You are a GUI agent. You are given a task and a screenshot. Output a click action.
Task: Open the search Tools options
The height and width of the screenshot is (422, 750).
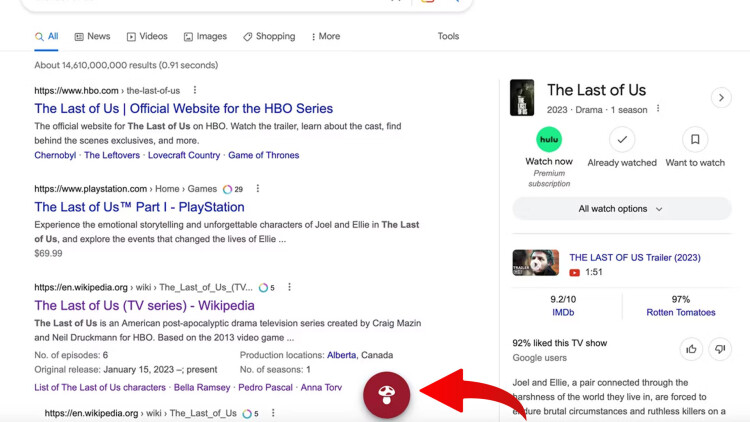point(448,36)
